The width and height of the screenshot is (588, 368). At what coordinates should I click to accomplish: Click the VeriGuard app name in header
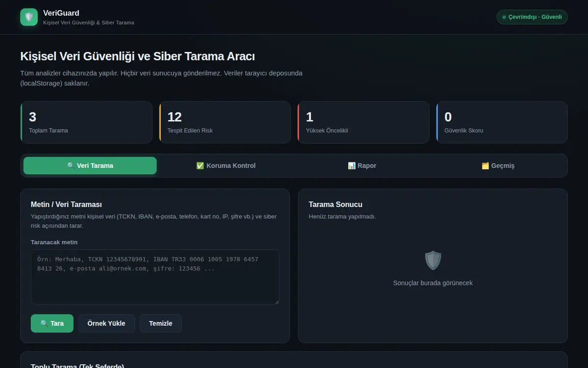pos(61,13)
